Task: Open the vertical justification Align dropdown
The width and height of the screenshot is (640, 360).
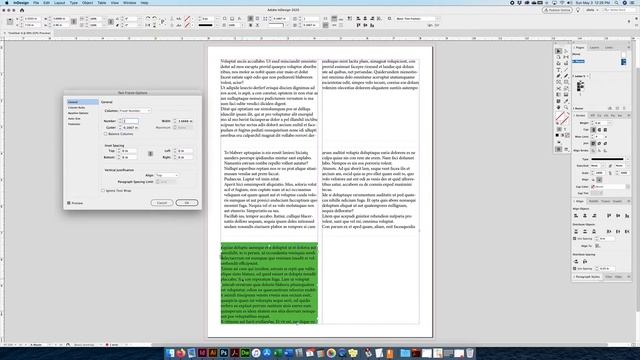Action: pos(167,175)
